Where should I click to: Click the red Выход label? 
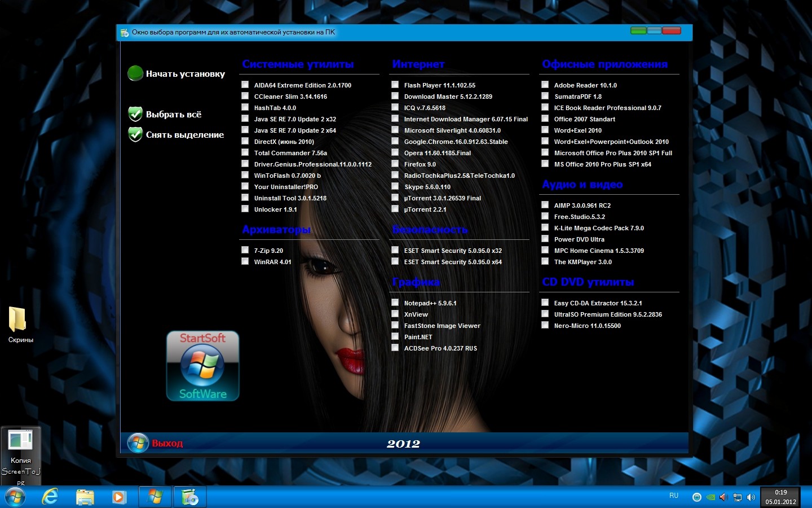pyautogui.click(x=167, y=444)
